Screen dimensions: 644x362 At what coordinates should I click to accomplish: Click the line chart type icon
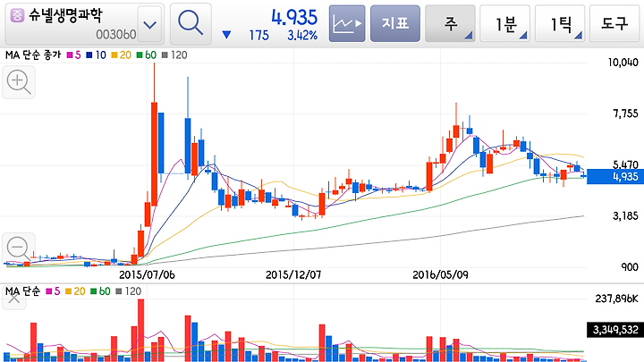[x=347, y=24]
